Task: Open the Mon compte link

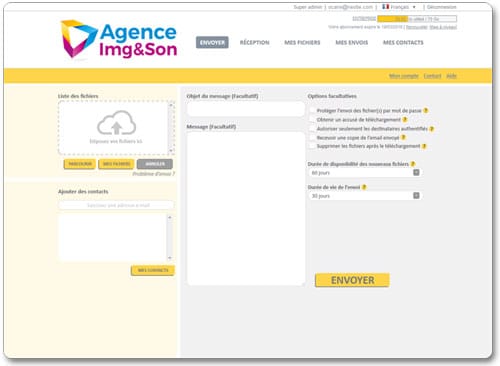Action: (x=404, y=76)
